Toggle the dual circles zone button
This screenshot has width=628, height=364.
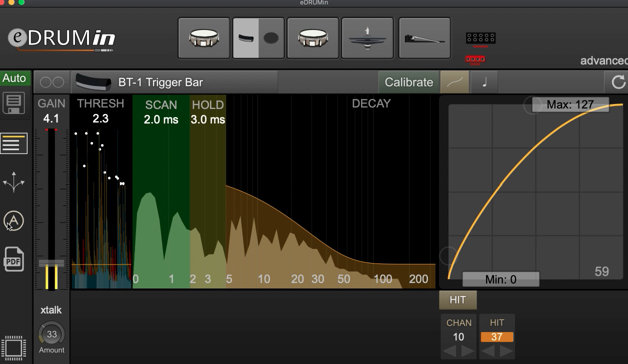coord(52,82)
